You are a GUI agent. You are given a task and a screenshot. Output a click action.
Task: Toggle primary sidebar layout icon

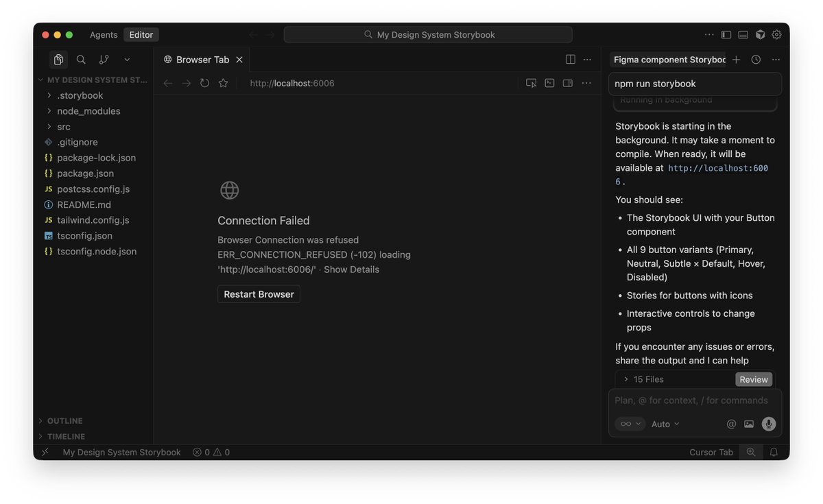click(x=726, y=35)
